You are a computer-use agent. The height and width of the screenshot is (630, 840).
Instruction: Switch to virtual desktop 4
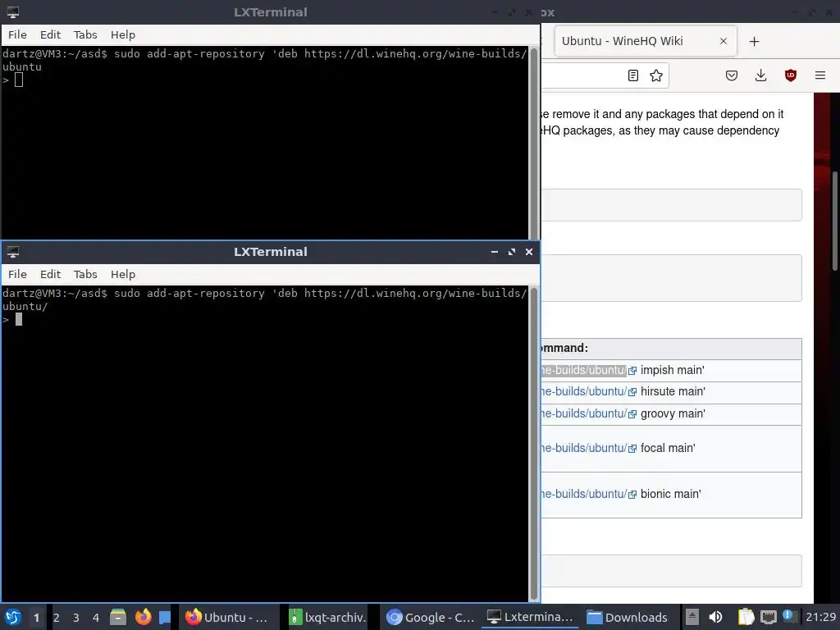[x=96, y=618]
